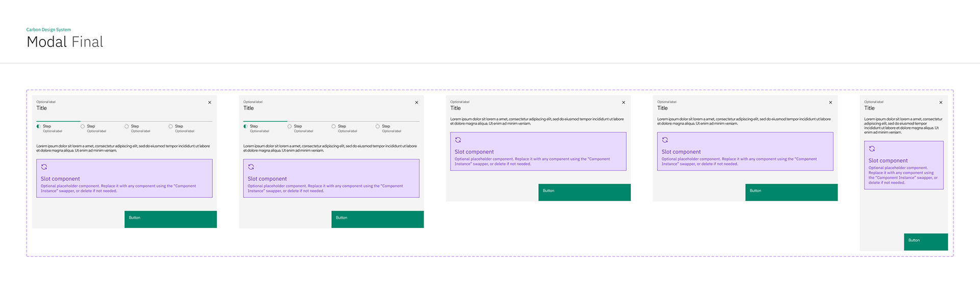This screenshot has height=283, width=980.
Task: Click the green Button in the third modal
Action: click(x=584, y=192)
